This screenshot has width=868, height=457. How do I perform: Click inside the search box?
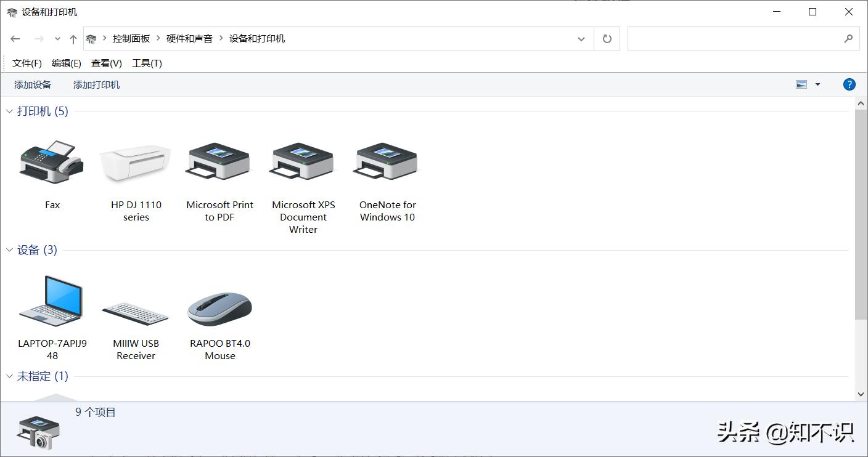(734, 38)
